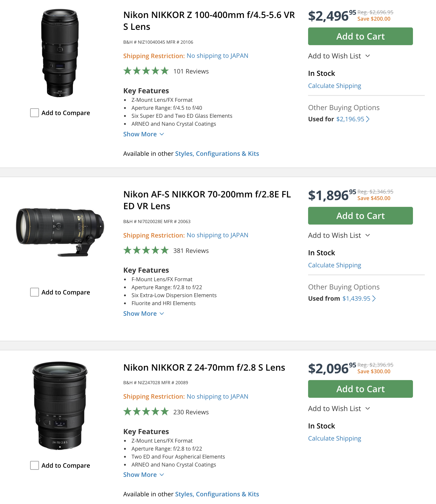
Task: Expand Show More under 100-400mm lens features
Action: [143, 134]
